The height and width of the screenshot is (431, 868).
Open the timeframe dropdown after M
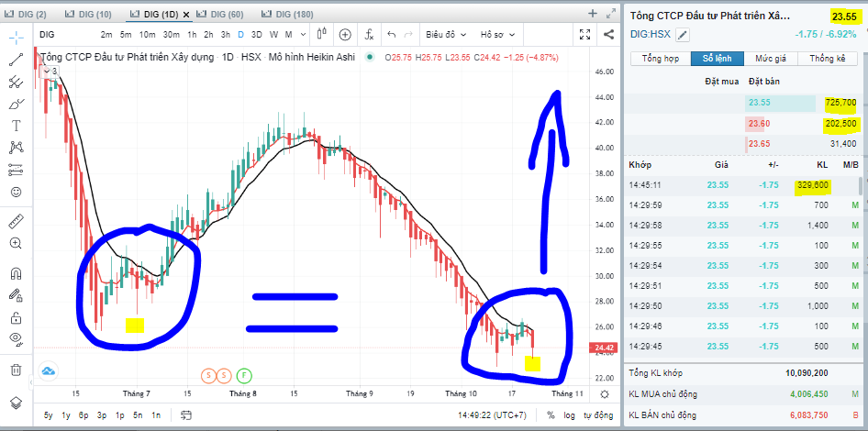tap(302, 34)
